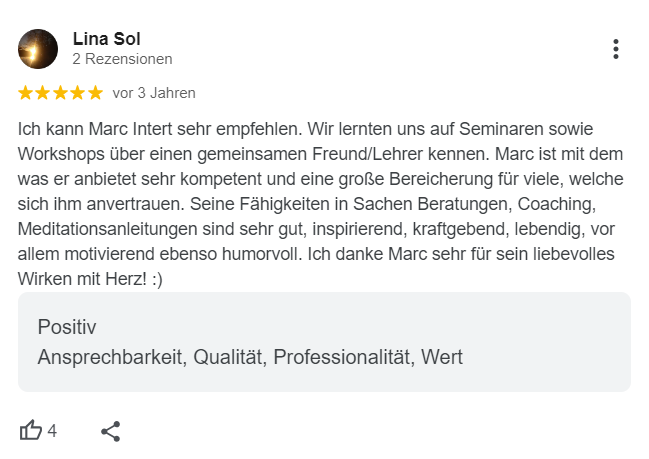Screen dimensions: 649x459
Task: Click the fourth yellow rating star
Action: (78, 93)
